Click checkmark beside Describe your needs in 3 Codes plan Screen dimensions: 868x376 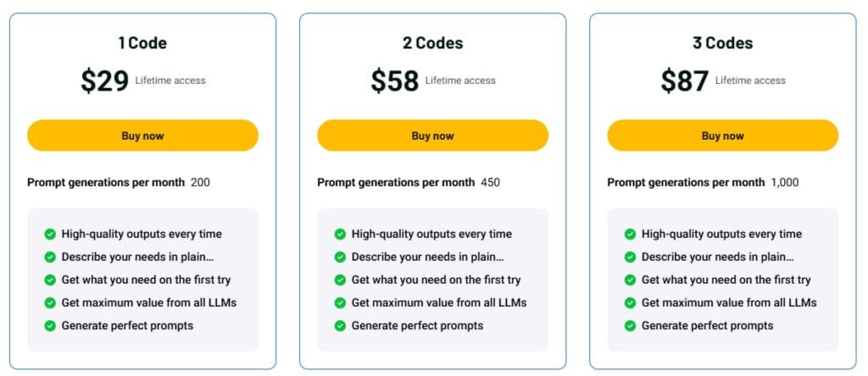coord(631,257)
